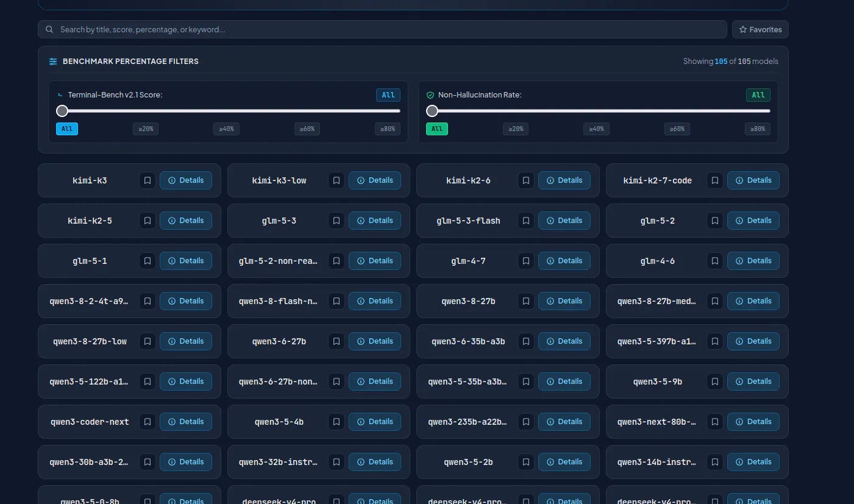Open Details for qwen3-5-397b-a1… model
The width and height of the screenshot is (854, 504).
[753, 341]
